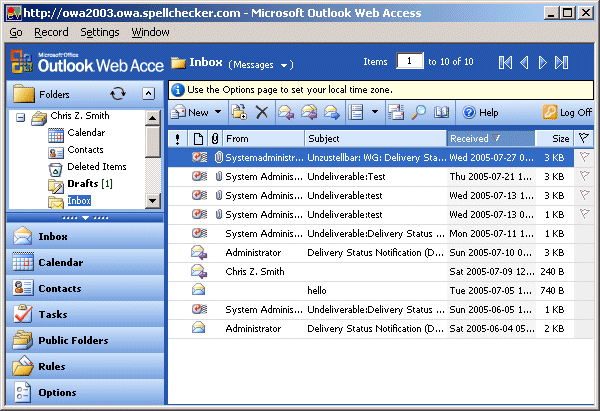Open the Address Book icon

coord(441,113)
